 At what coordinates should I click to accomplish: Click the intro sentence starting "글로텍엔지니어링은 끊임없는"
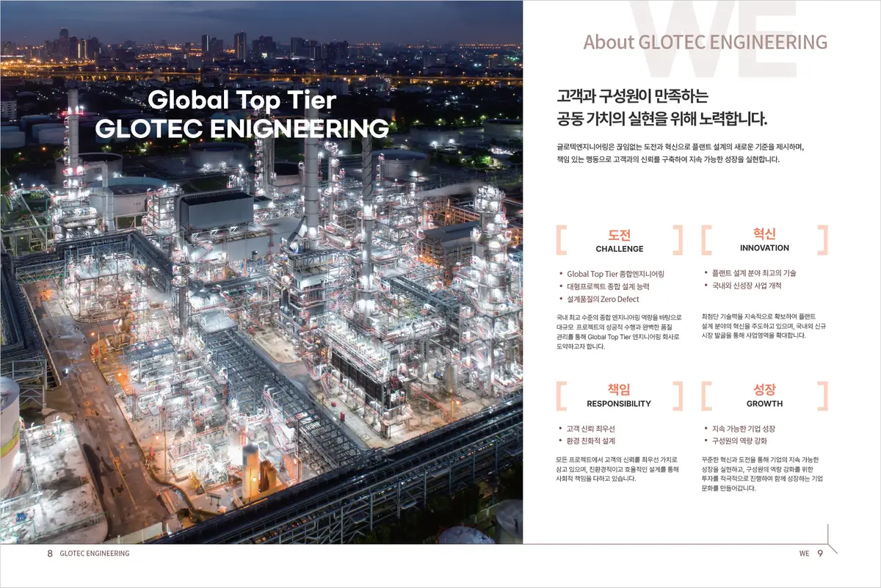point(681,146)
